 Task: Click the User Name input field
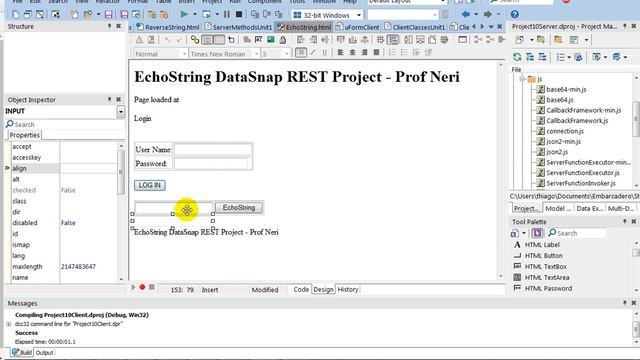[213, 149]
